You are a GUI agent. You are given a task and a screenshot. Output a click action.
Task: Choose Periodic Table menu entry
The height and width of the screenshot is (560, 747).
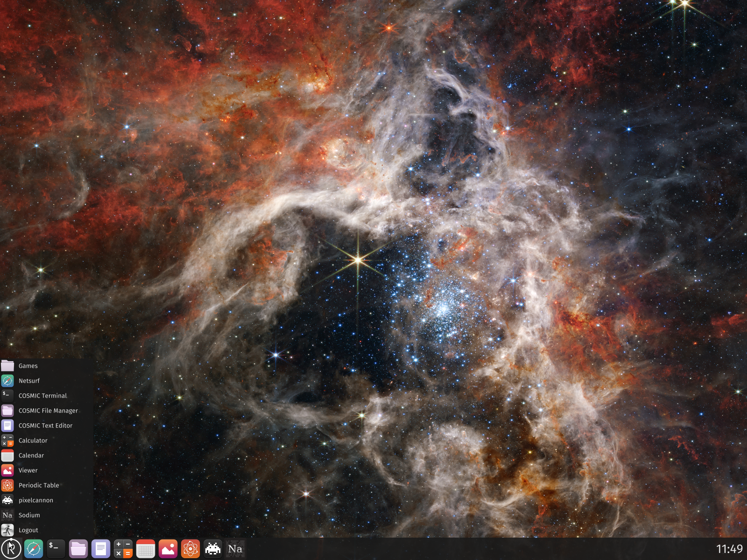click(x=47, y=485)
